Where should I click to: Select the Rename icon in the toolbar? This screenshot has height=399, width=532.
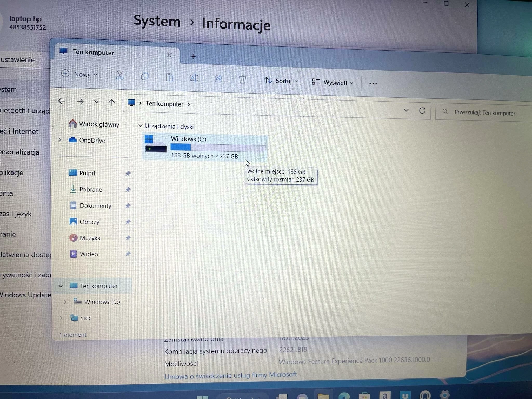[x=194, y=78]
